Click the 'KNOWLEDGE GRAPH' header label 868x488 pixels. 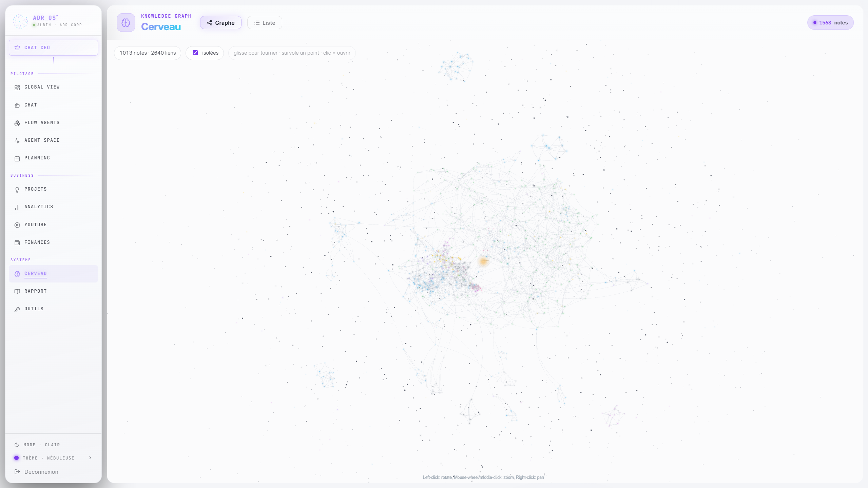point(166,16)
